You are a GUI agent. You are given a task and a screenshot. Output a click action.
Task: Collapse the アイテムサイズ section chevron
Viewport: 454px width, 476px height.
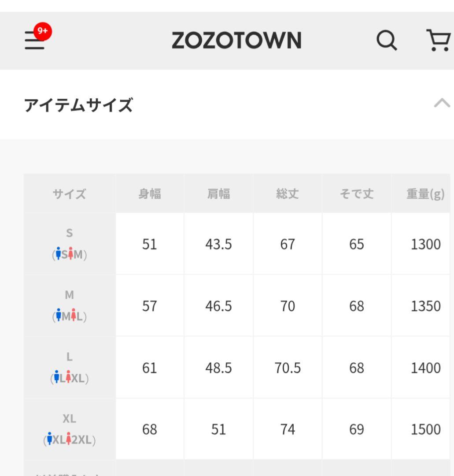click(442, 103)
